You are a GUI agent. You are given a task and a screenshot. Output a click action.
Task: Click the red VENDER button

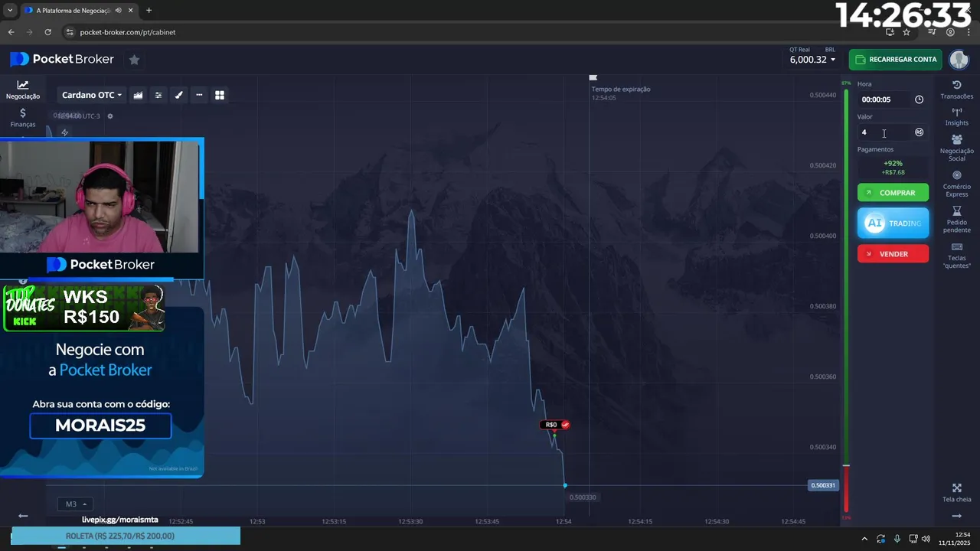tap(893, 254)
